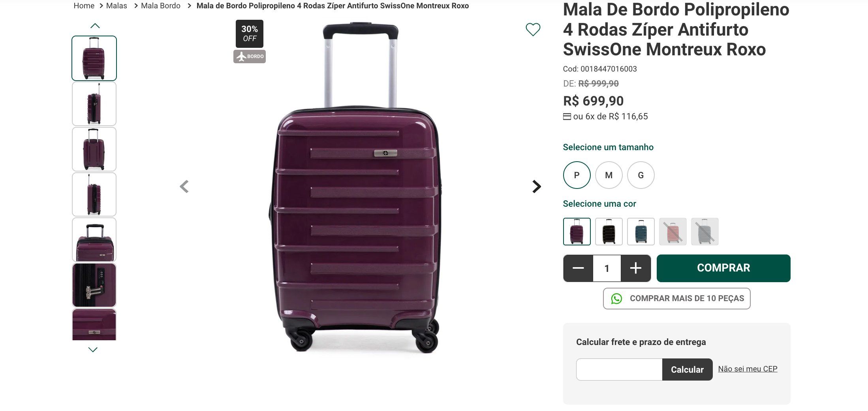This screenshot has width=868, height=411.
Task: Pick the black suitcase color
Action: pos(609,232)
